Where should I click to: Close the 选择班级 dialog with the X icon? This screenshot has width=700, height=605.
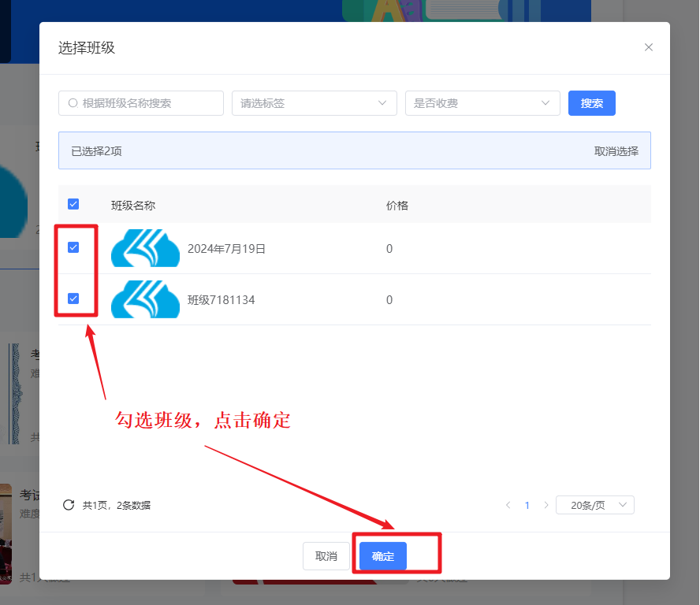coord(648,47)
